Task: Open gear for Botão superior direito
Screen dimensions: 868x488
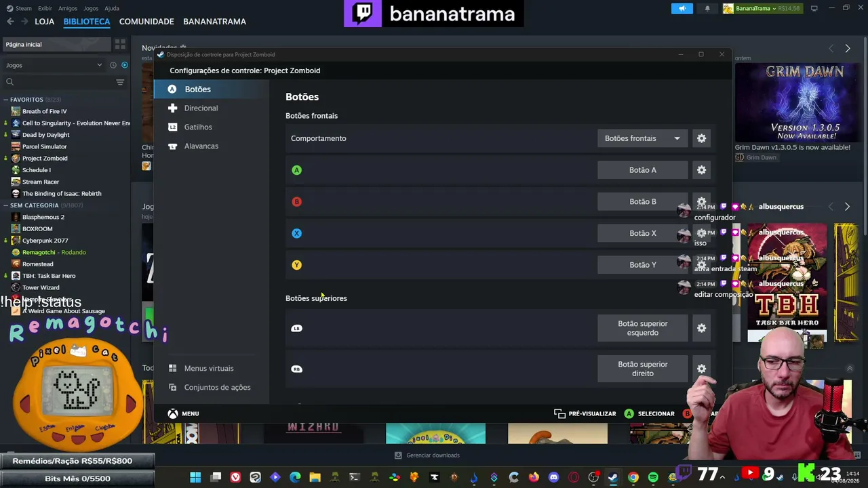Action: [702, 369]
